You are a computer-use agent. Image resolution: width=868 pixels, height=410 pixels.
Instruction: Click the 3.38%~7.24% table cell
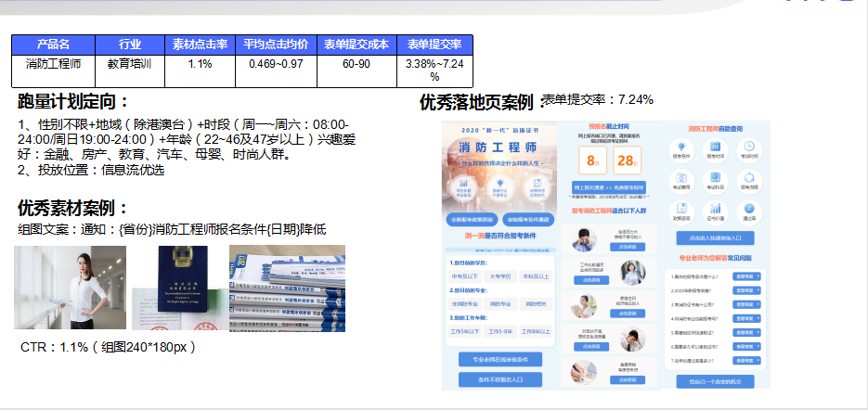[x=434, y=70]
